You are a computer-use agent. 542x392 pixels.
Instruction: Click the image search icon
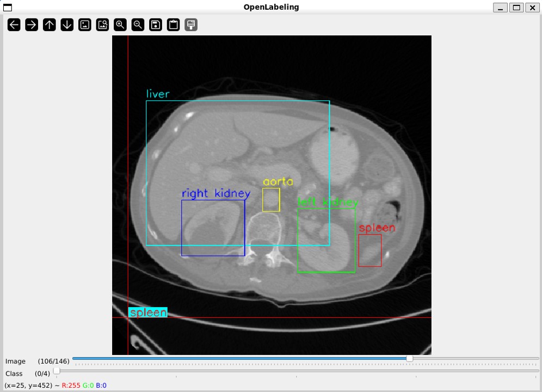click(x=102, y=24)
